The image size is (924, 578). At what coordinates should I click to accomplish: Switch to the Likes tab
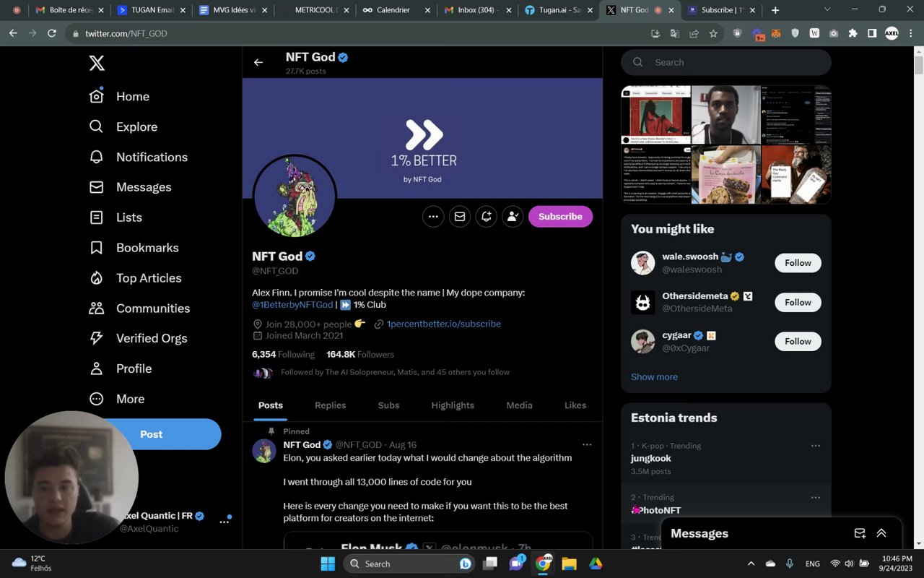click(575, 405)
